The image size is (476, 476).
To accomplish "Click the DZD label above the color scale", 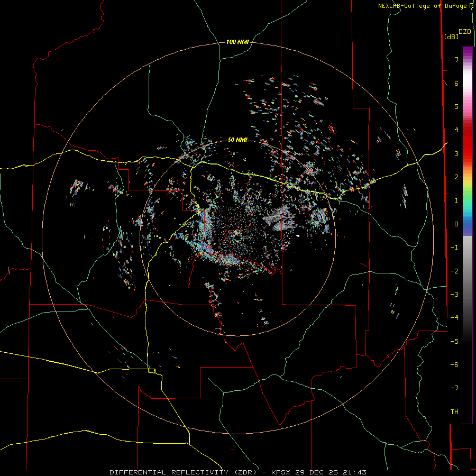I will point(465,32).
